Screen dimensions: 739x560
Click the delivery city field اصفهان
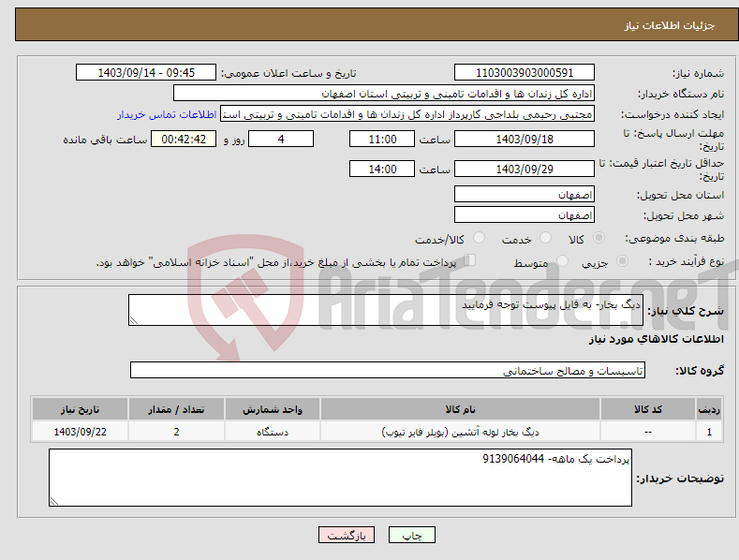525,215
